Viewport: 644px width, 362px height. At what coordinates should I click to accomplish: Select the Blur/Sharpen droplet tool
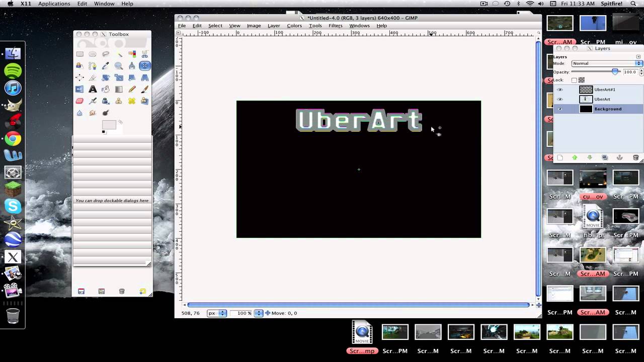tap(79, 113)
